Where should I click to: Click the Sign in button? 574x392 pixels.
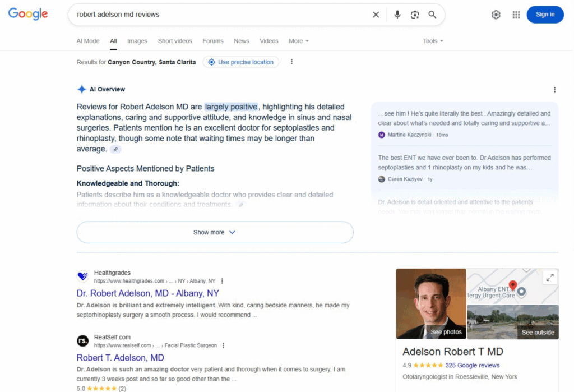545,15
